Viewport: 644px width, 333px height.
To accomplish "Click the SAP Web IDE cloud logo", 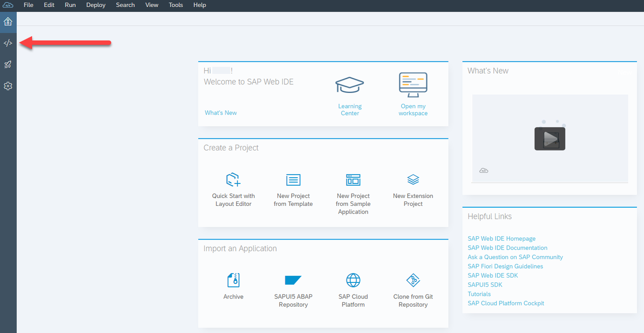I will pos(8,5).
